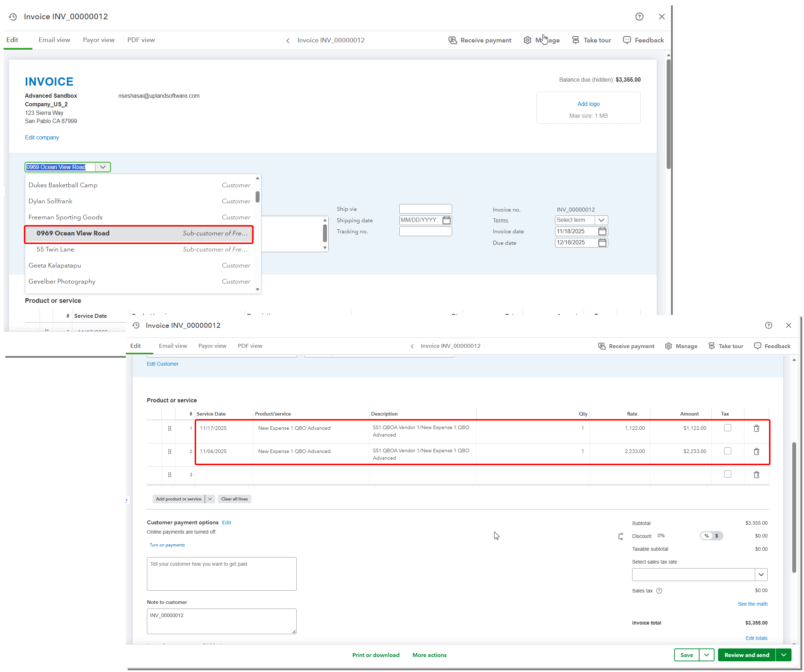Open Shipping date calendar picker
Screen dimensions: 804x672
446,220
